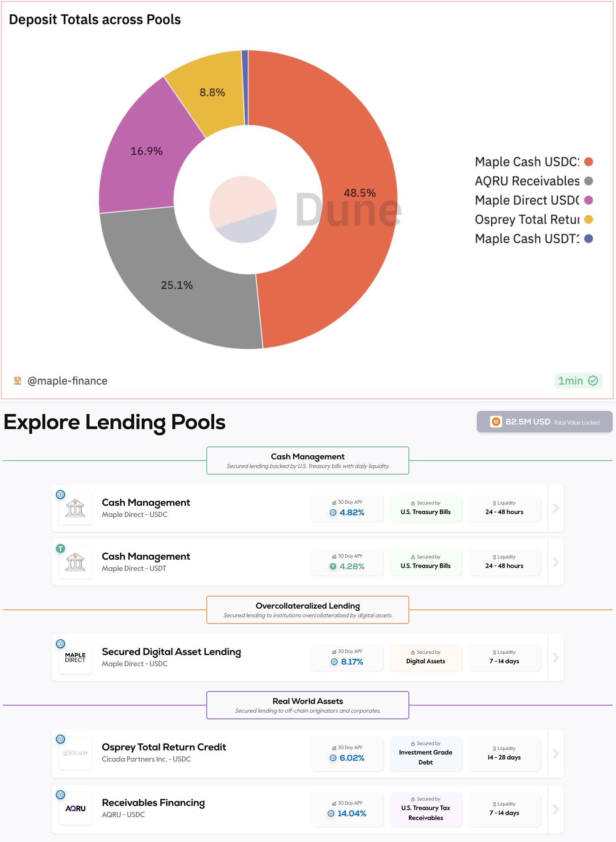Select the Cash Management section header

point(308,461)
